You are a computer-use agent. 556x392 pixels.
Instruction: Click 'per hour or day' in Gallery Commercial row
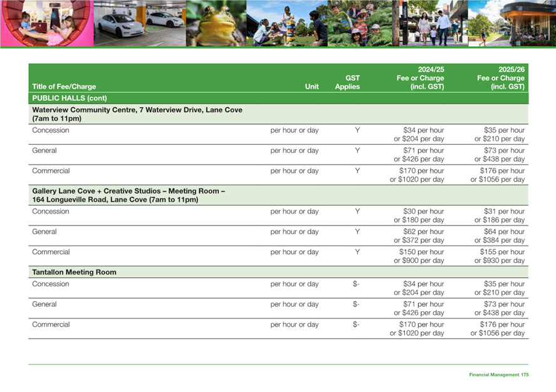click(x=295, y=251)
